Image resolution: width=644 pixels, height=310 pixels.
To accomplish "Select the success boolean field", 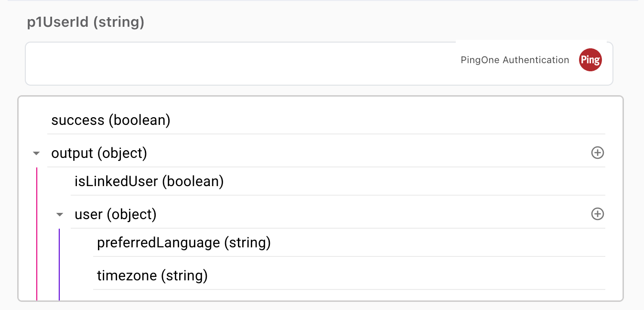I will tap(111, 120).
